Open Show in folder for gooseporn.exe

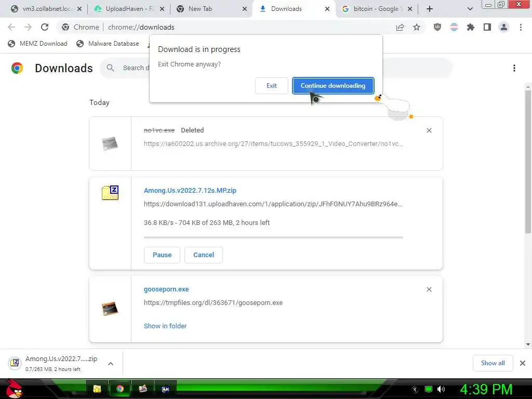point(165,326)
